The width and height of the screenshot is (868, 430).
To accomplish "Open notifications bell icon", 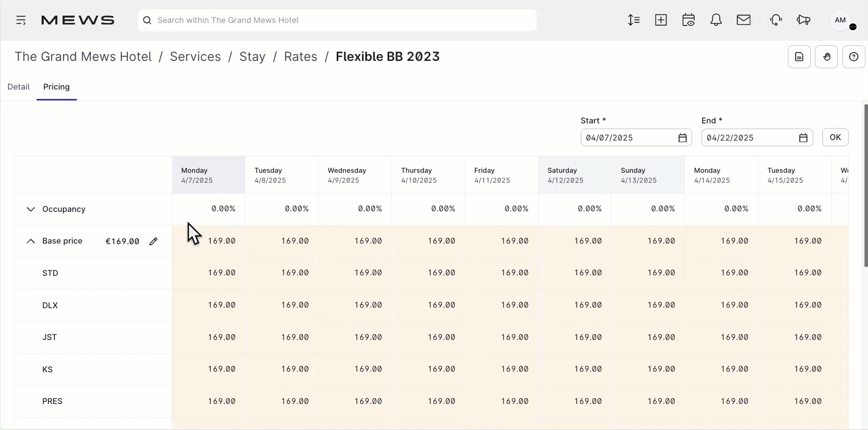I will point(716,20).
